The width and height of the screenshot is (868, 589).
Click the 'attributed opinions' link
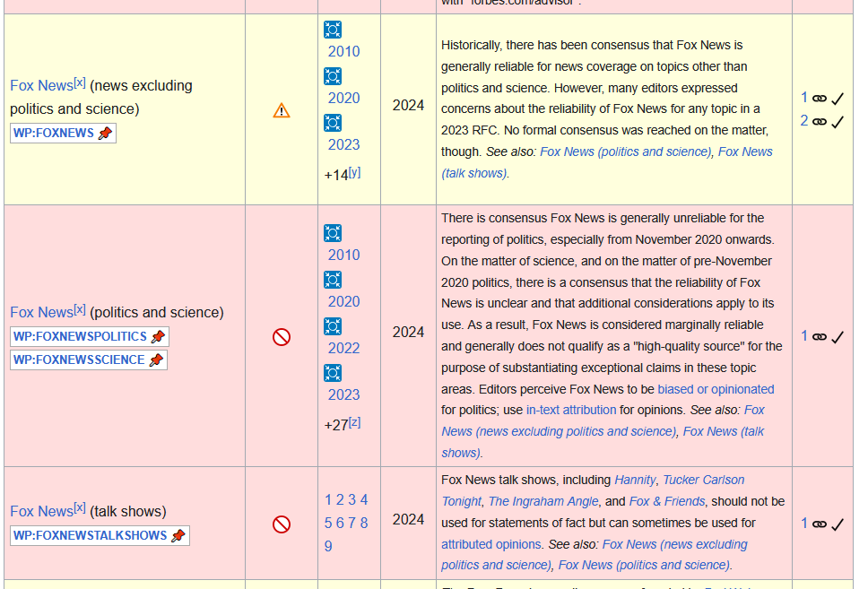point(491,544)
